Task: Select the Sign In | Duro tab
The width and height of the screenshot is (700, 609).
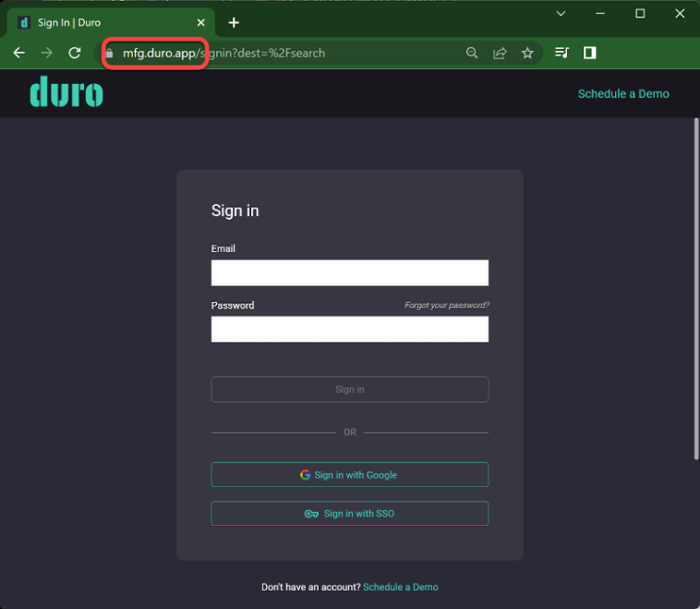Action: pyautogui.click(x=110, y=22)
